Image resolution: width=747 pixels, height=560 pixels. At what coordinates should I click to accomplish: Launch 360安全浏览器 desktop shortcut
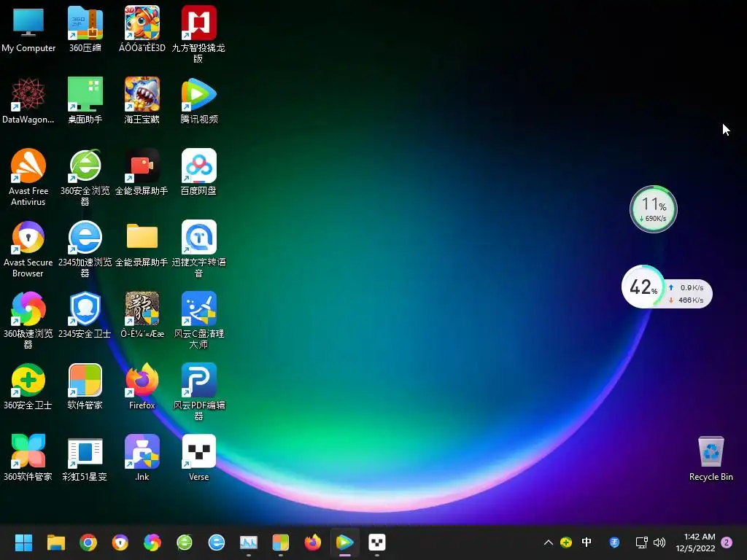pos(85,177)
